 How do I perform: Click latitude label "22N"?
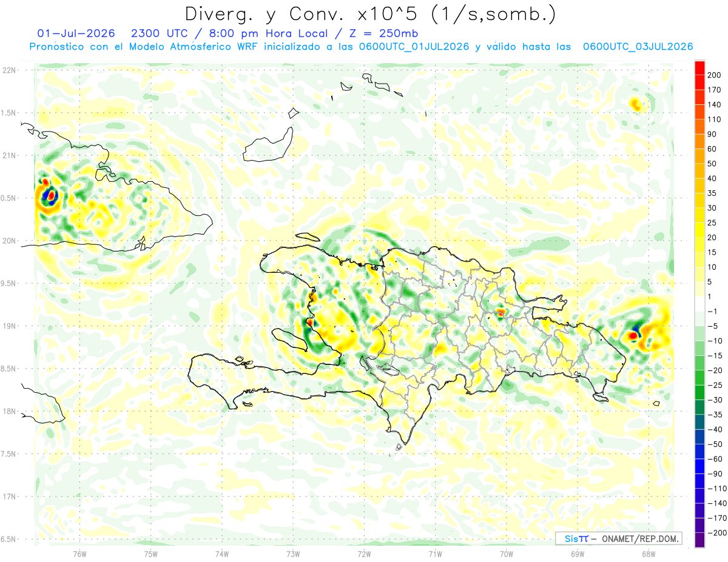point(9,70)
